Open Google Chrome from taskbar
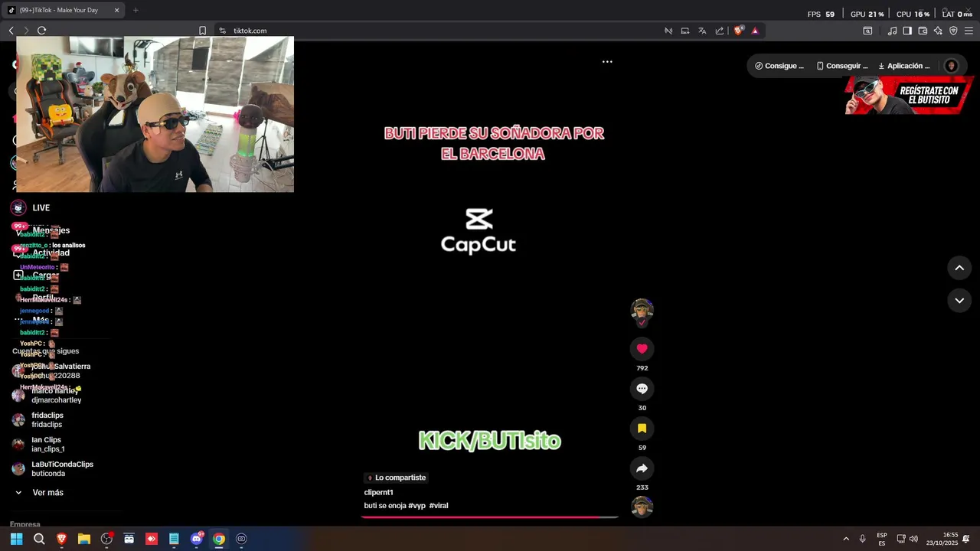This screenshot has height=551, width=980. [219, 539]
